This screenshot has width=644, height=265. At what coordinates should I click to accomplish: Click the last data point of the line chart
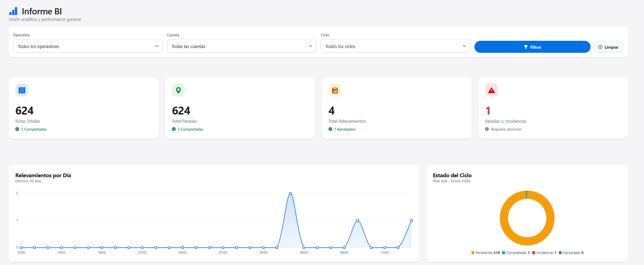411,220
